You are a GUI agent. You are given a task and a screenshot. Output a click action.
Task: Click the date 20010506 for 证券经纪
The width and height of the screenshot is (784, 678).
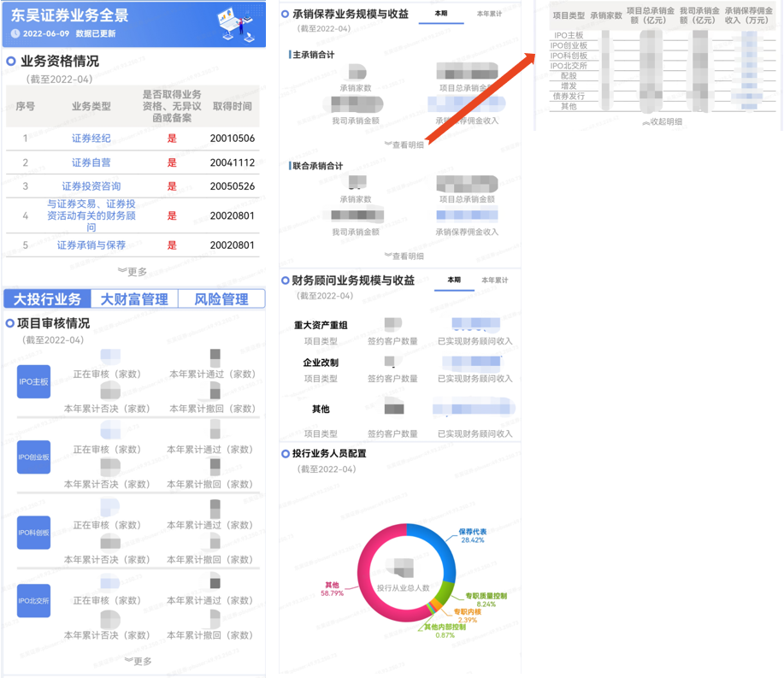tap(233, 139)
